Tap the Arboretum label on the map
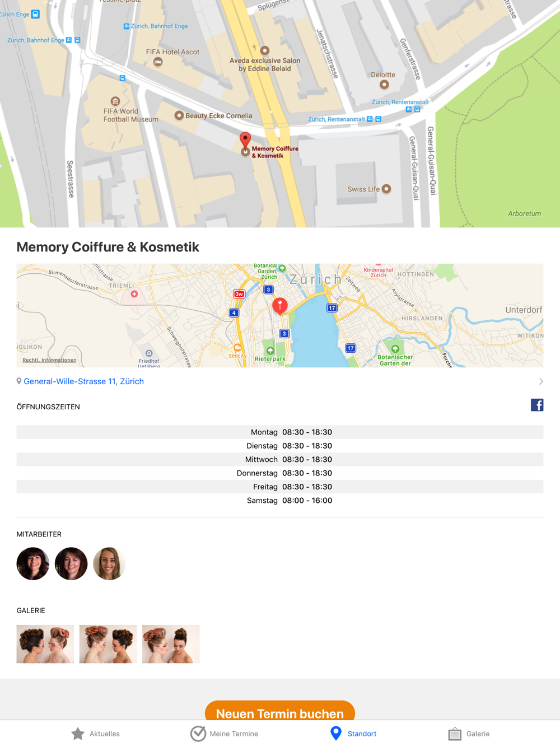The width and height of the screenshot is (560, 747). [524, 213]
